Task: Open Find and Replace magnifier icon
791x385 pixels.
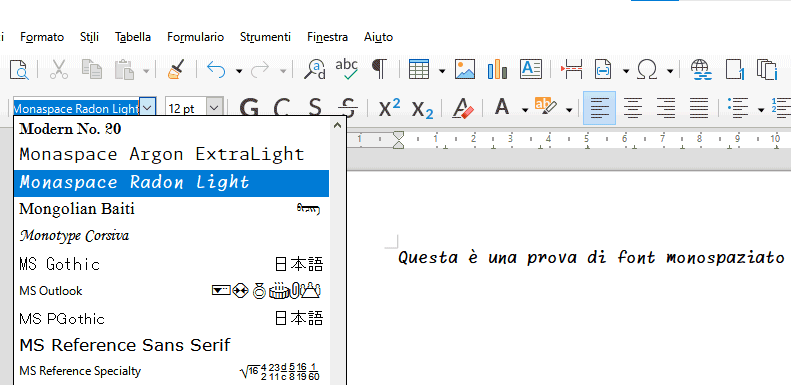Action: pos(315,70)
